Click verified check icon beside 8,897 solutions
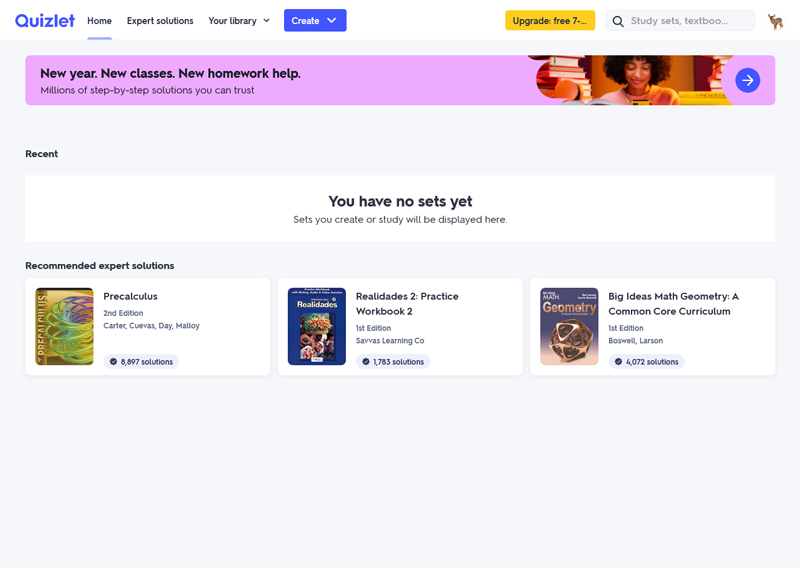The width and height of the screenshot is (800, 568). 113,361
